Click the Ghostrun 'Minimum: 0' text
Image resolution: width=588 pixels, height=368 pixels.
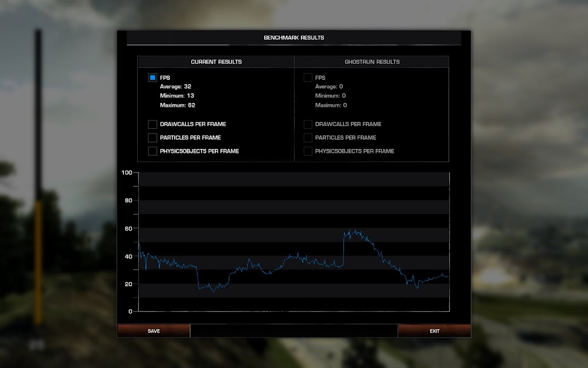coord(330,96)
